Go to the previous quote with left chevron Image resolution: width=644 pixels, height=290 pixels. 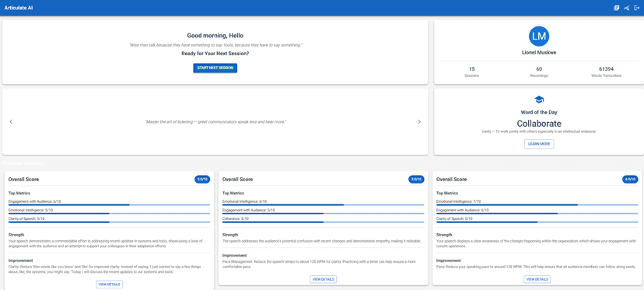pos(11,121)
